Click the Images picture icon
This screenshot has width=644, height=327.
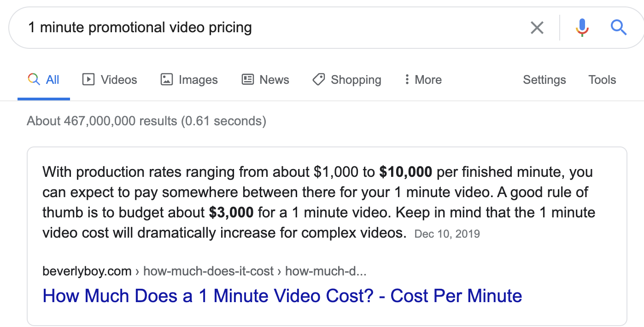pos(166,80)
